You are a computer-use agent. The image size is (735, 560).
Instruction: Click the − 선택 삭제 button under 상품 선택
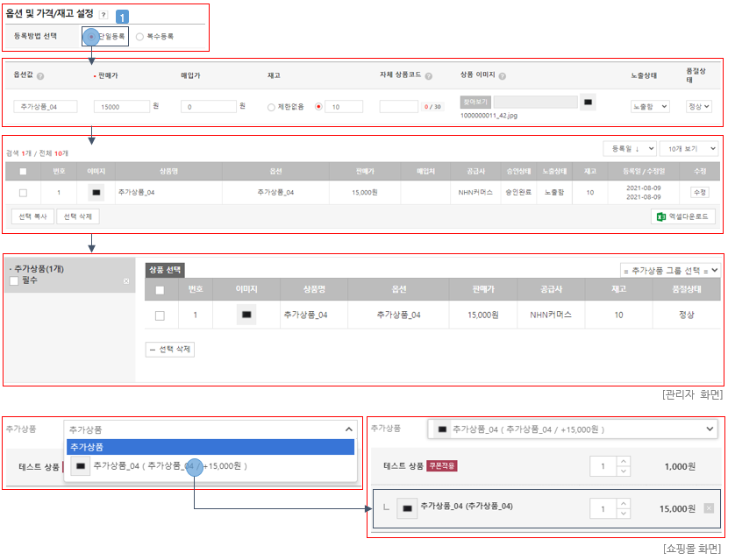pos(169,350)
